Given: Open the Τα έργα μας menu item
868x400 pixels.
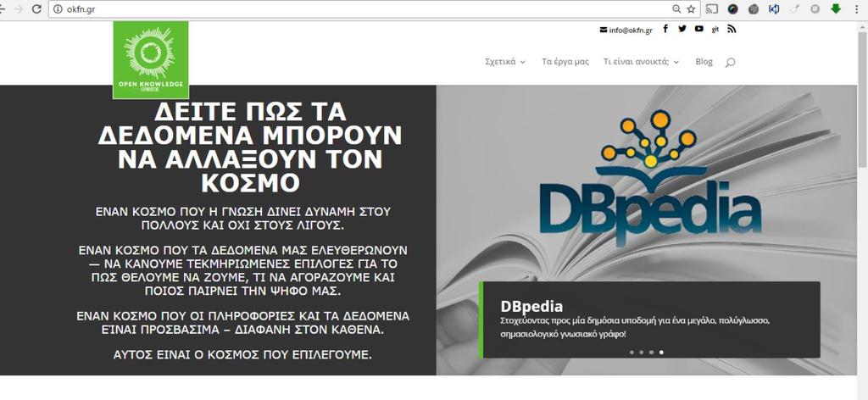Looking at the screenshot, I should (565, 62).
